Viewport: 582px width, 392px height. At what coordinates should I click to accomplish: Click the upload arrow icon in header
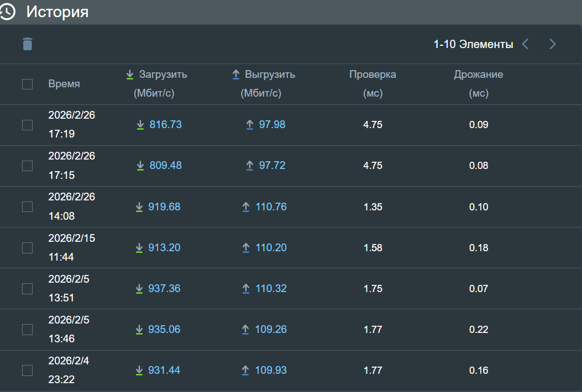235,75
